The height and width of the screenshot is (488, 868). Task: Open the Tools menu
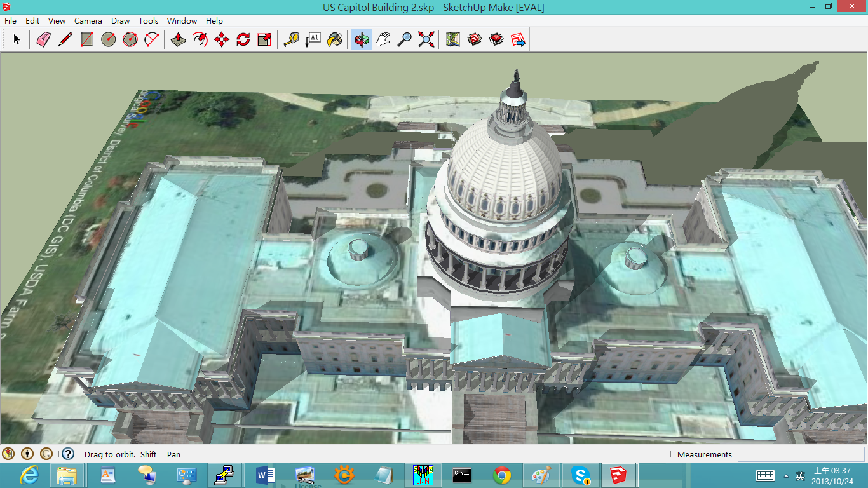click(149, 21)
